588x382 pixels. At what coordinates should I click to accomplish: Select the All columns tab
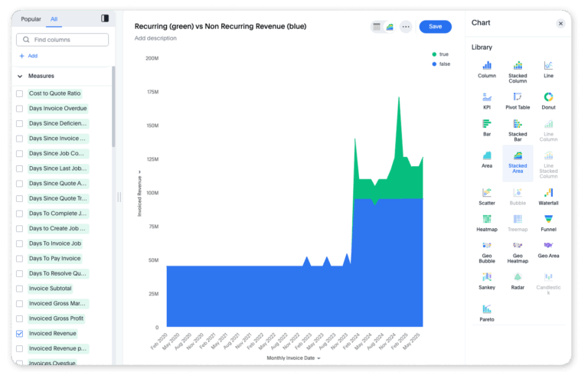[54, 18]
